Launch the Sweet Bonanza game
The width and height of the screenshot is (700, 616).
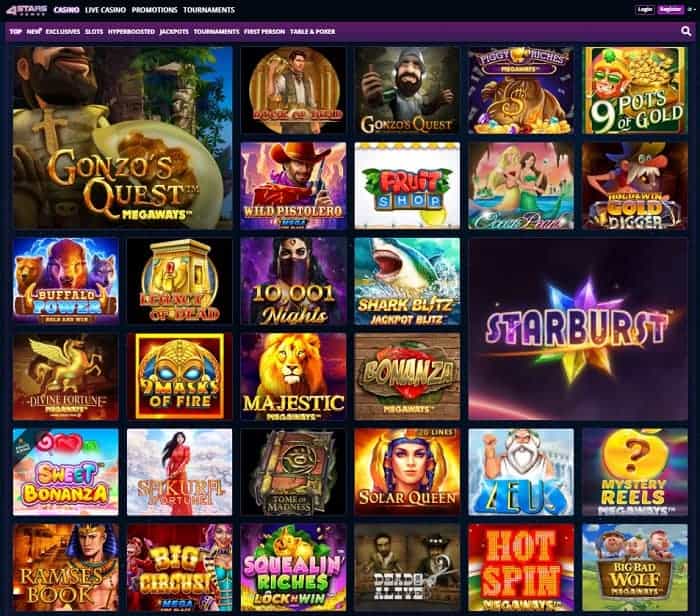(66, 472)
